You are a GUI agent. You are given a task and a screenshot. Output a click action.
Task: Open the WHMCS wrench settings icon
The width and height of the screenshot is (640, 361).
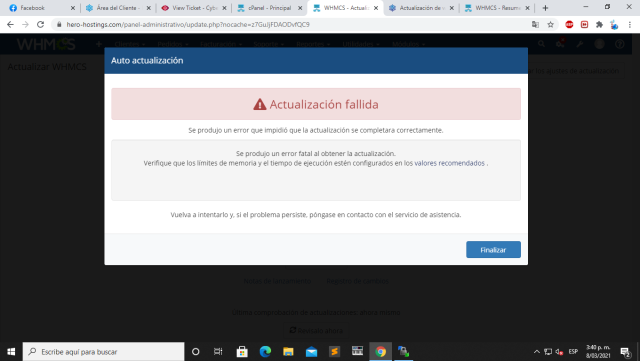click(580, 44)
